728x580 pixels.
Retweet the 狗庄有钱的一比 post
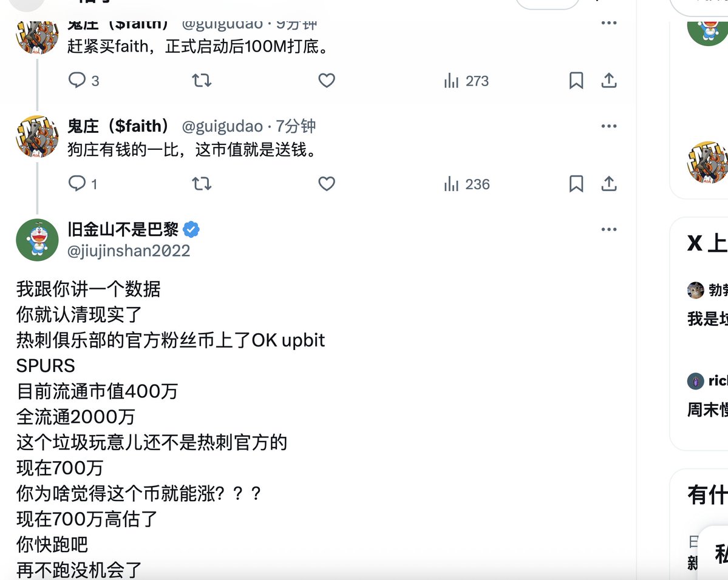202,184
